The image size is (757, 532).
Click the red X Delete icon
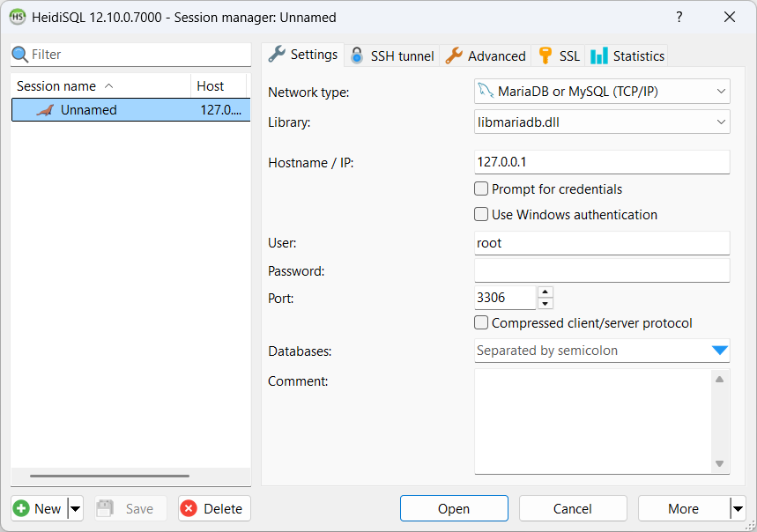coord(189,508)
